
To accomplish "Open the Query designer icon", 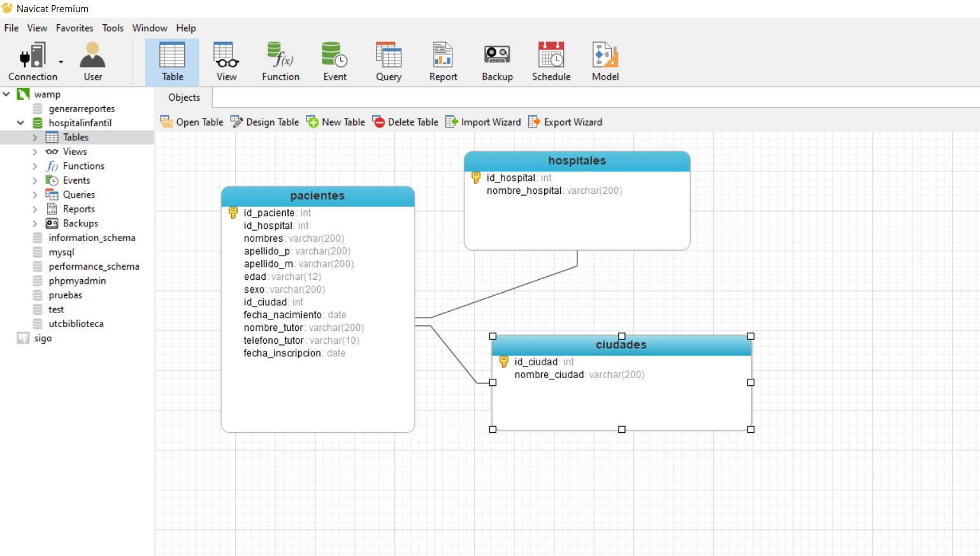I will click(389, 61).
